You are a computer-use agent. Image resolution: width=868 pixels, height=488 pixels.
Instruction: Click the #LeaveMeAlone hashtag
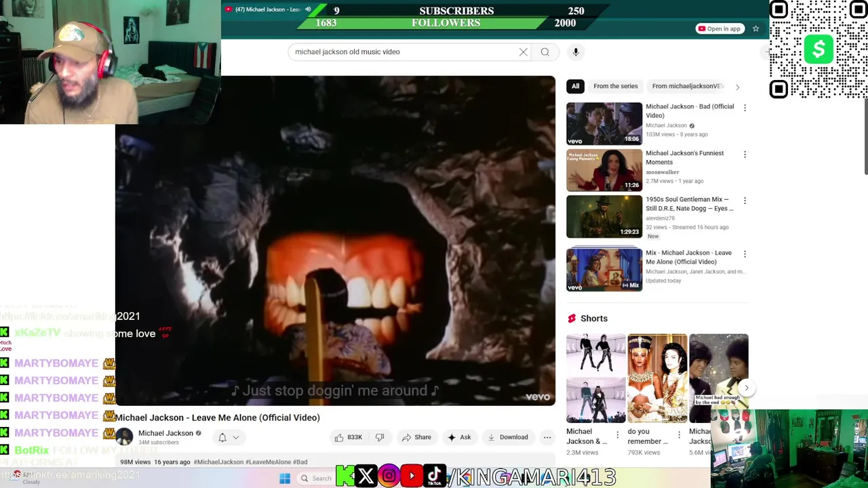268,462
